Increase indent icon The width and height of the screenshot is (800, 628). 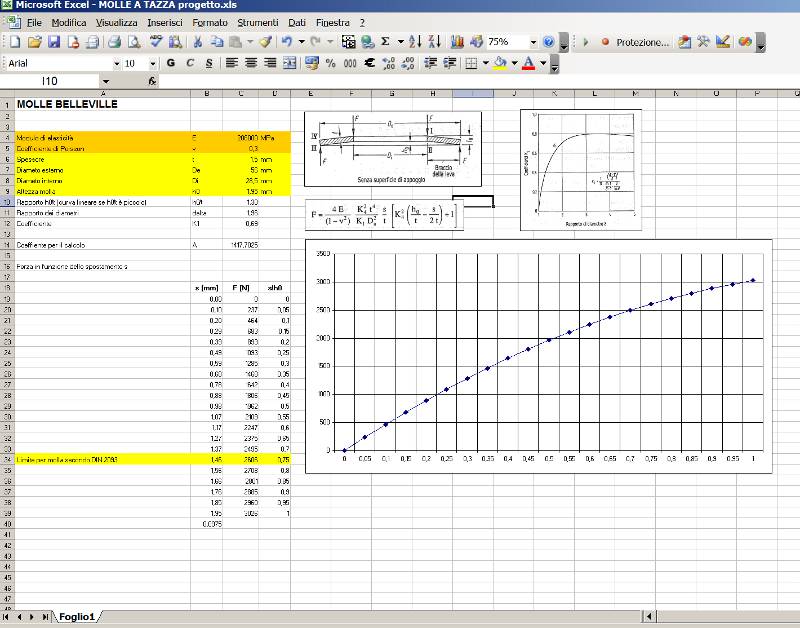pyautogui.click(x=449, y=63)
